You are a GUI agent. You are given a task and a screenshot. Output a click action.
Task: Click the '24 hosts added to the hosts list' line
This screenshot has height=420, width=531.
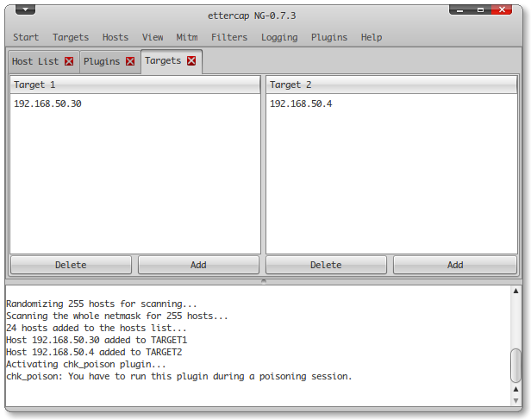(97, 328)
